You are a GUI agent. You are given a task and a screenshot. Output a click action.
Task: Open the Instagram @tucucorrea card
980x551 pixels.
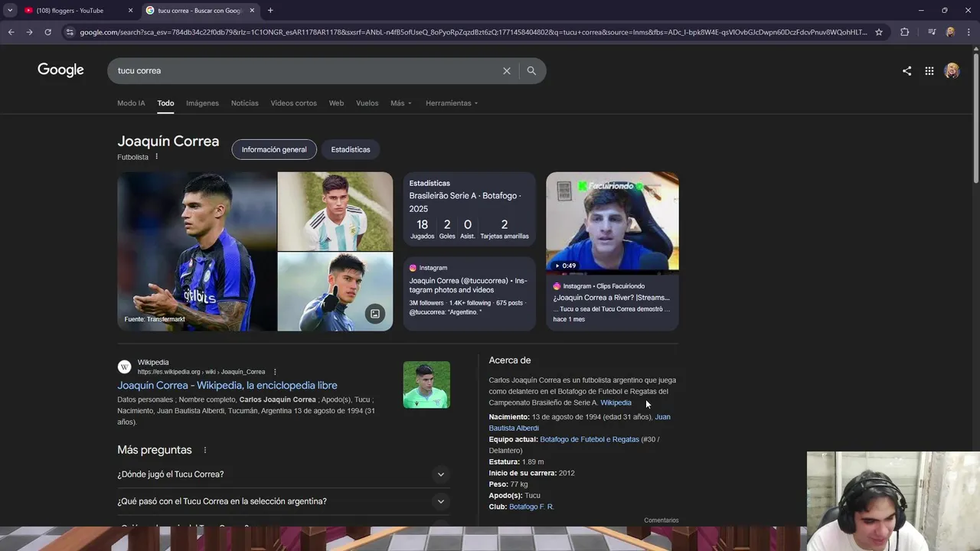469,294
